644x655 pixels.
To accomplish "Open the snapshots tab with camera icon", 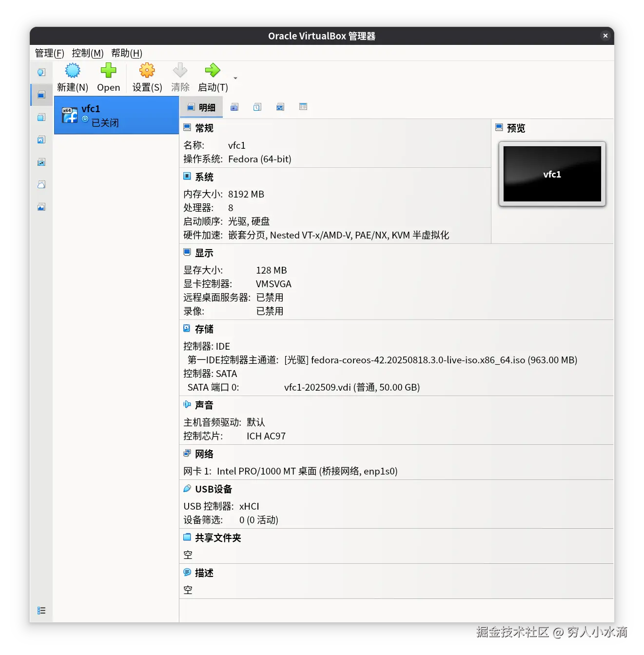I will coord(234,107).
